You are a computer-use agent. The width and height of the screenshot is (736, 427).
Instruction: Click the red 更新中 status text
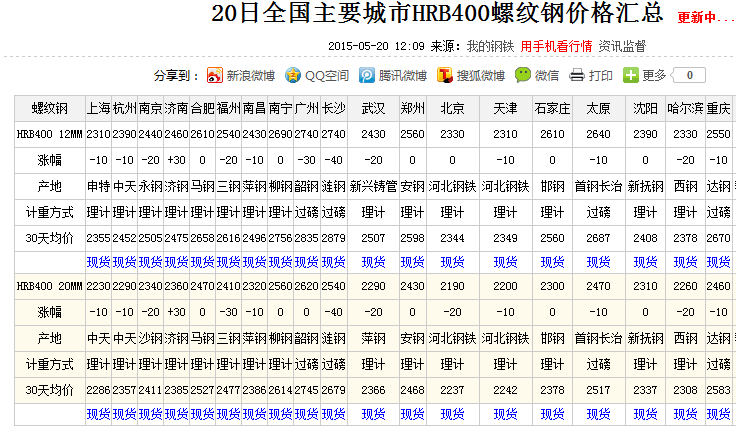(705, 18)
